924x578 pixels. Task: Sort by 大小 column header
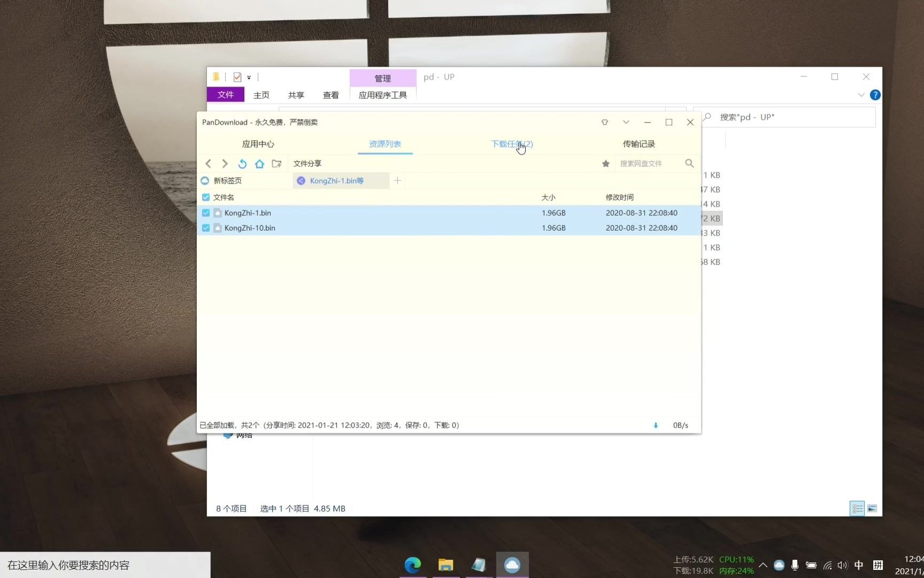point(549,197)
